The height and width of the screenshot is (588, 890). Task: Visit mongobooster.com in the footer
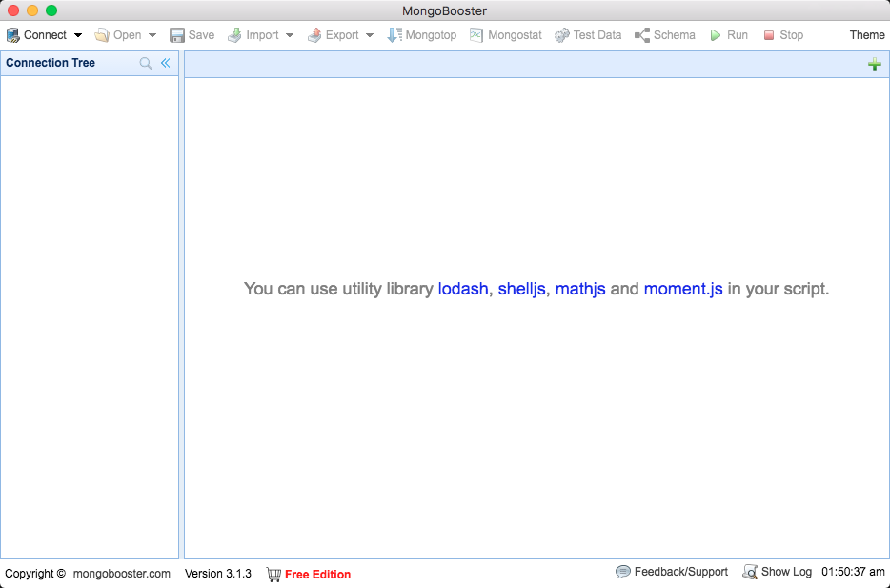[x=121, y=574]
